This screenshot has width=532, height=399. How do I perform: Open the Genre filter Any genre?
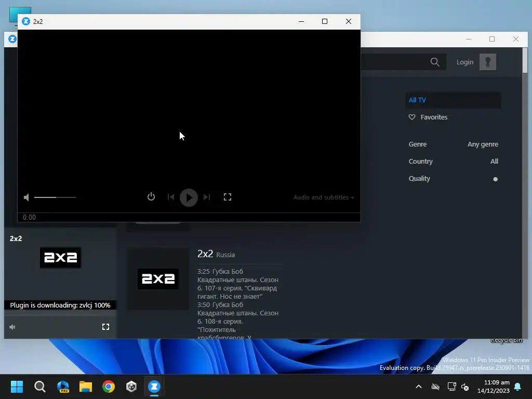[x=483, y=144]
